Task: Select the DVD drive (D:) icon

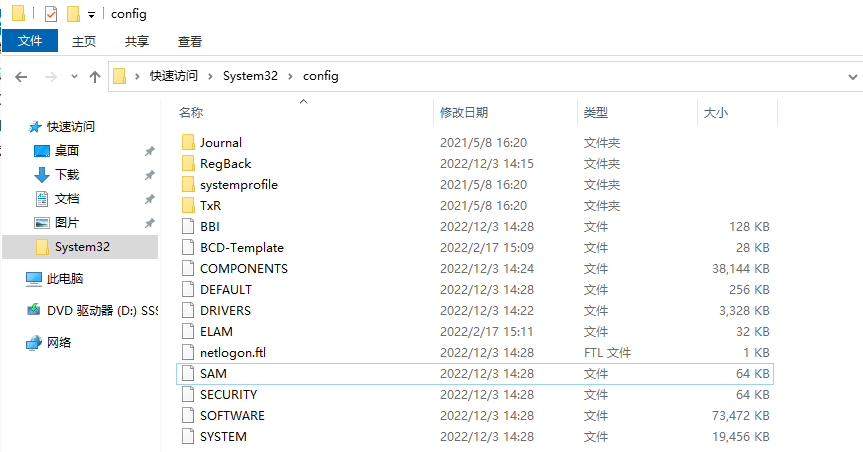Action: 34,310
